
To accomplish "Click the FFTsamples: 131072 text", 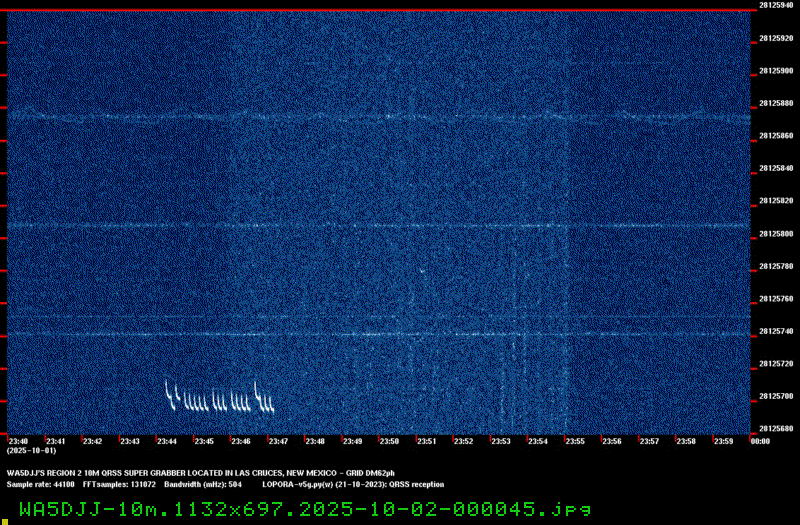I will click(119, 485).
